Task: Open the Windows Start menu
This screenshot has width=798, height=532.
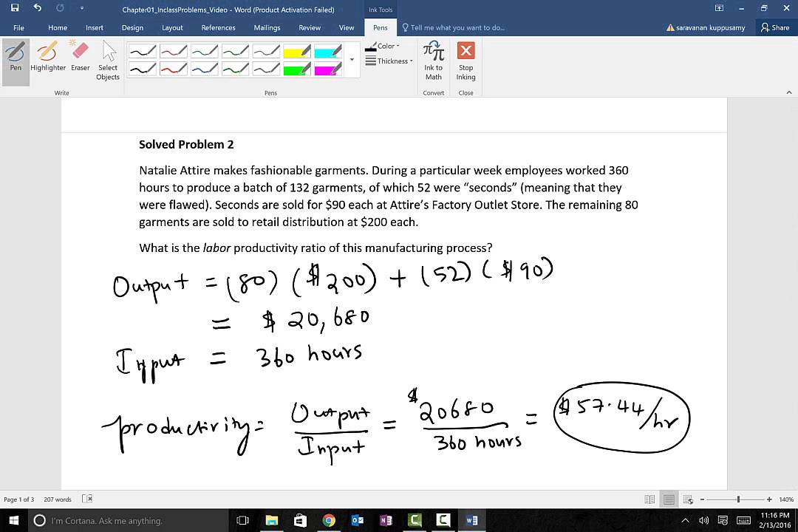Action: pos(14,520)
